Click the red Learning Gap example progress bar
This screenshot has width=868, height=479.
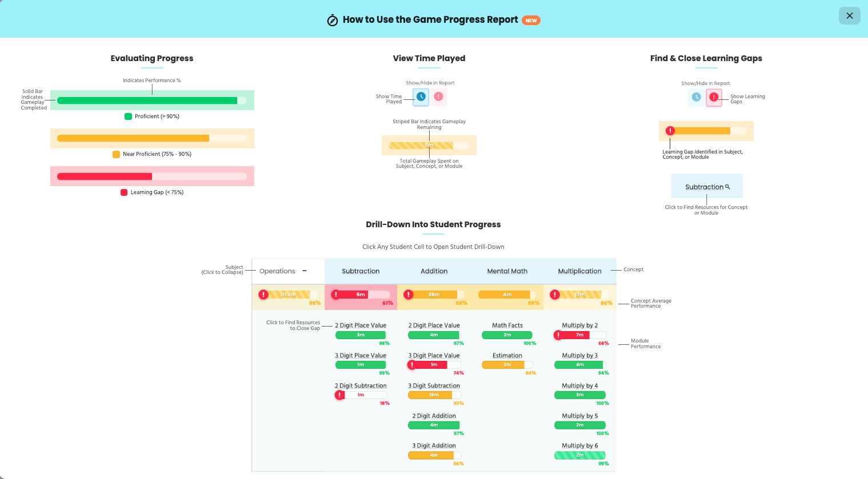point(152,176)
